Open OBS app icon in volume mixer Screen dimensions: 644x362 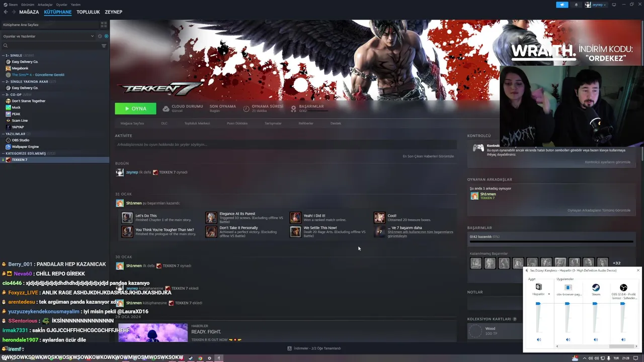click(x=623, y=288)
